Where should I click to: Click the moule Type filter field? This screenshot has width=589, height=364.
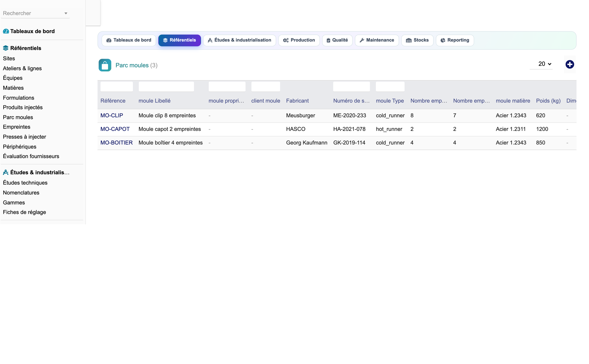coord(390,86)
